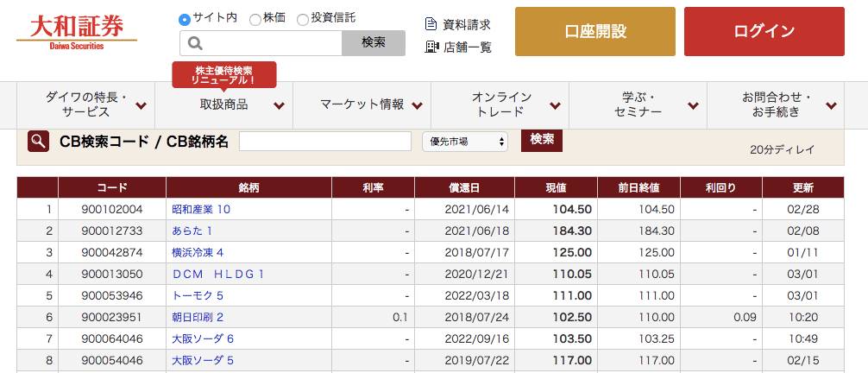Click the CB search magnifier icon
The image size is (868, 373).
pyautogui.click(x=38, y=142)
